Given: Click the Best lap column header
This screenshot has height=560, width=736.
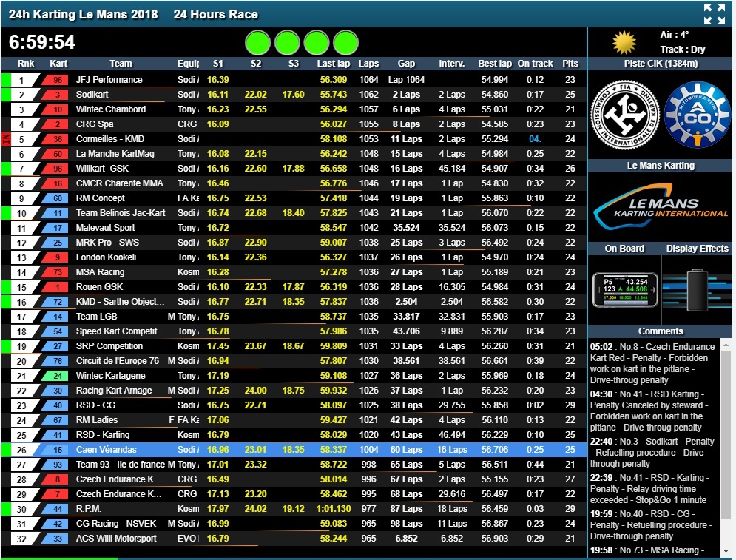Looking at the screenshot, I should pos(495,64).
